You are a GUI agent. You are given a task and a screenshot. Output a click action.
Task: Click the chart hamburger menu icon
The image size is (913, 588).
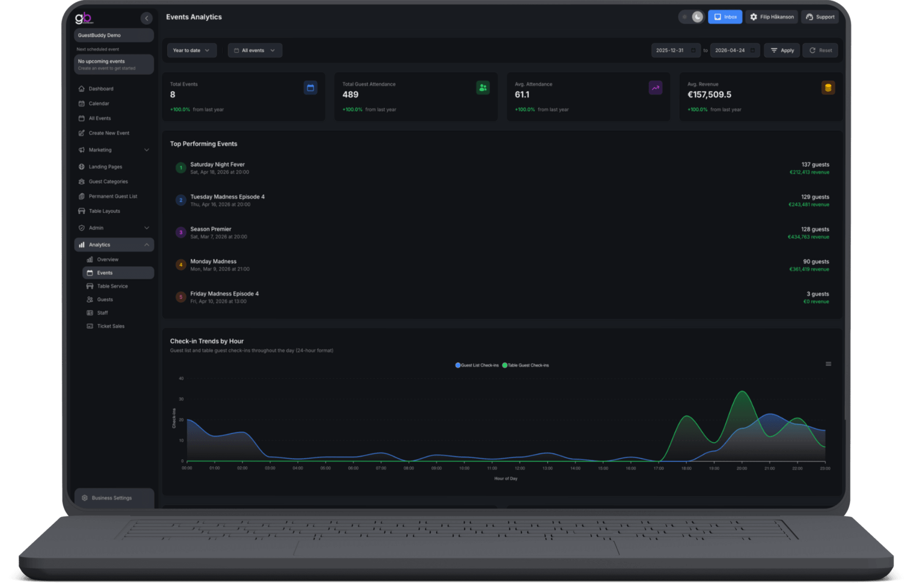[x=828, y=364]
